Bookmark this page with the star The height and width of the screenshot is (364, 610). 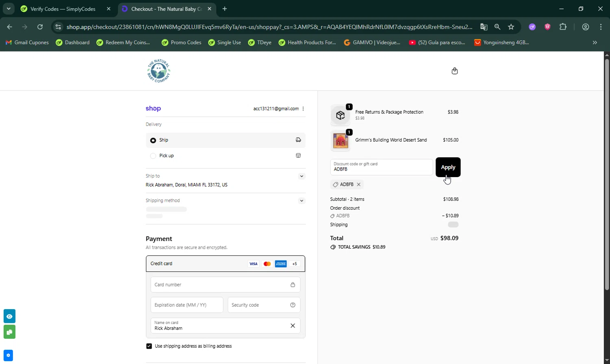tap(511, 27)
